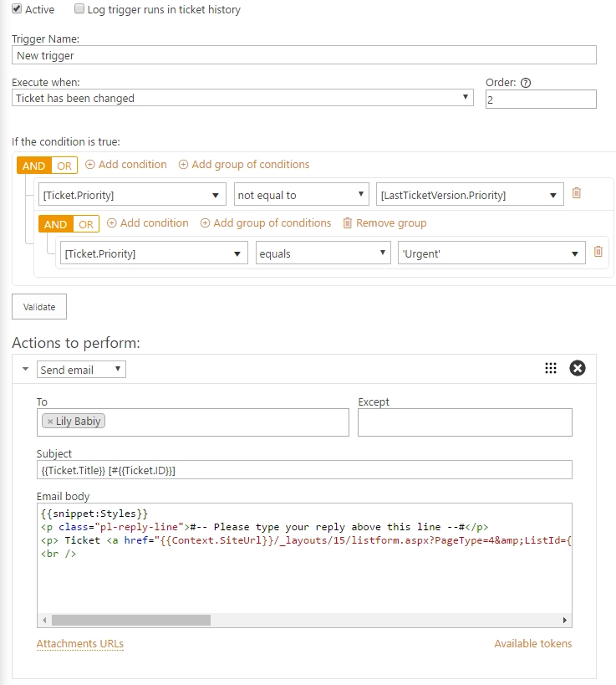Viewport: 616px width, 685px height.
Task: Select OR in the nested group toggle
Action: coord(86,224)
